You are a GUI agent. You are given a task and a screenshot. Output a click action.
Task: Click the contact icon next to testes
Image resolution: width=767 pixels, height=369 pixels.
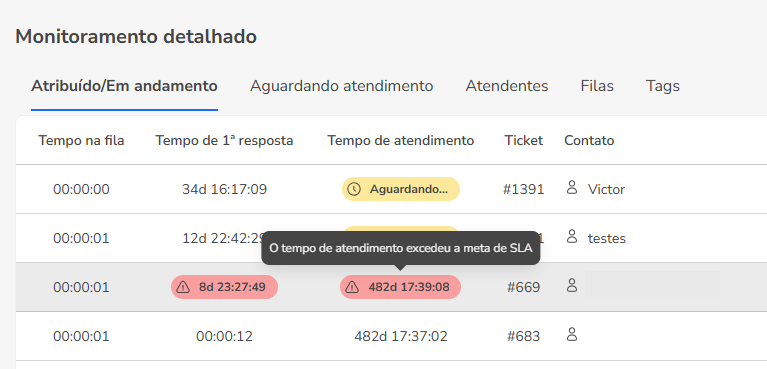[571, 237]
